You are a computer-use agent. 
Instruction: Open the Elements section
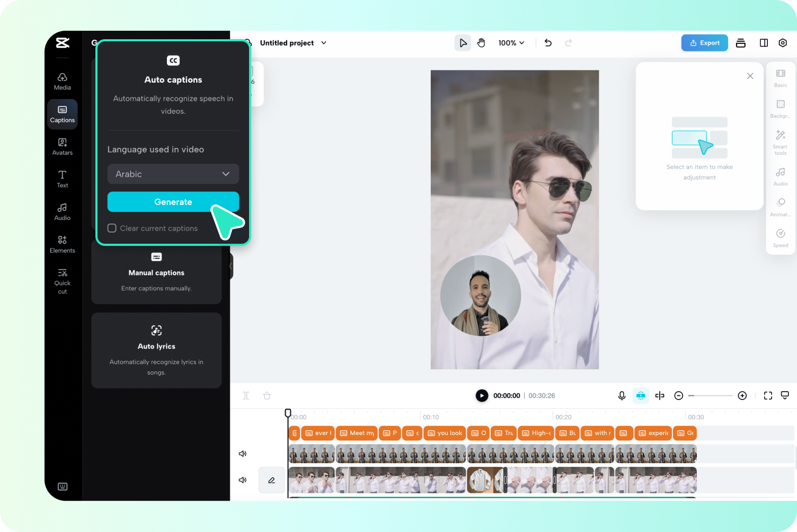point(62,244)
